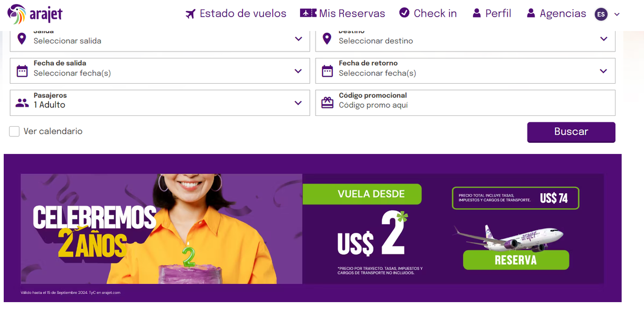Click the checkmark icon beside Check in

(405, 13)
